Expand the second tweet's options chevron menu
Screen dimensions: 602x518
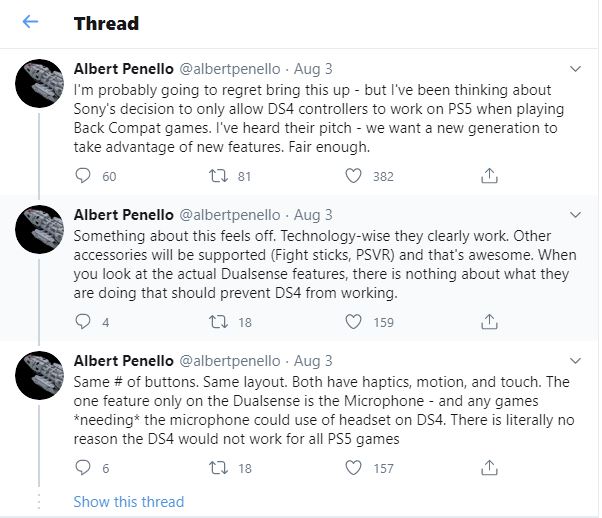point(575,215)
